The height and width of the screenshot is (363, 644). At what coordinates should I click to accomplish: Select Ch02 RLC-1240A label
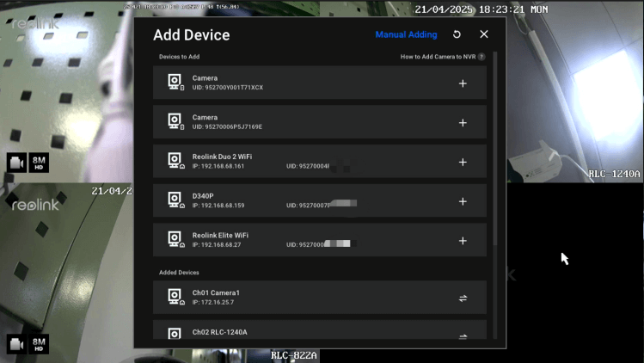(x=220, y=332)
